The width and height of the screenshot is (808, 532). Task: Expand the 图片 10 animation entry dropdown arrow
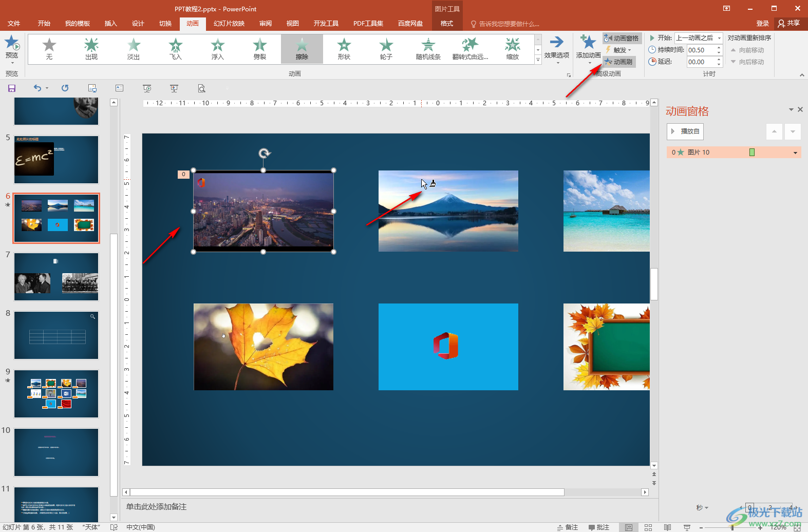[795, 153]
